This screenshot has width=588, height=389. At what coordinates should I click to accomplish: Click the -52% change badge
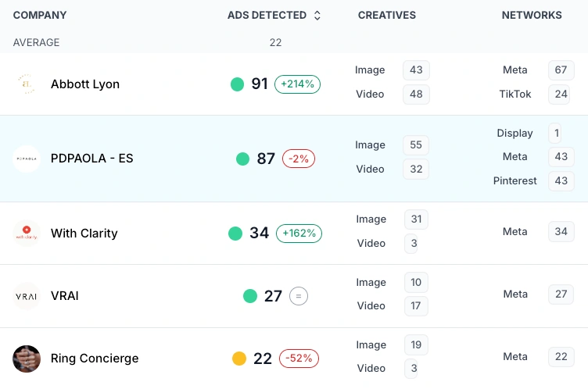pyautogui.click(x=299, y=359)
